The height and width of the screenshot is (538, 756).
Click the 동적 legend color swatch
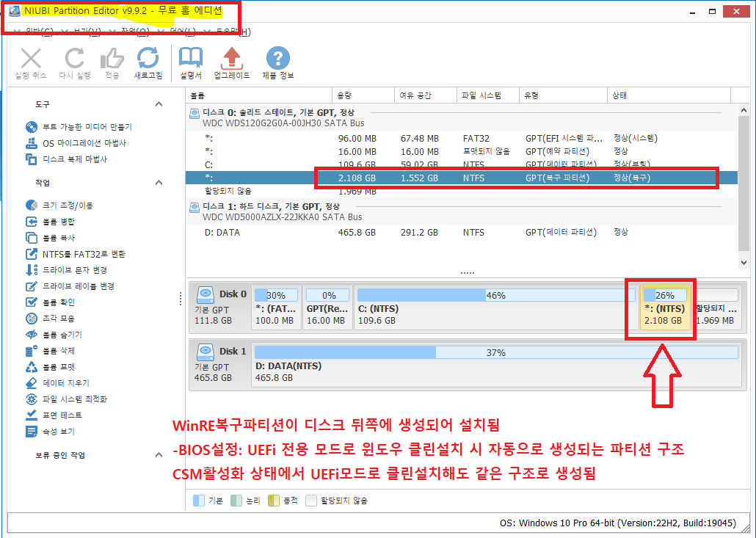273,501
